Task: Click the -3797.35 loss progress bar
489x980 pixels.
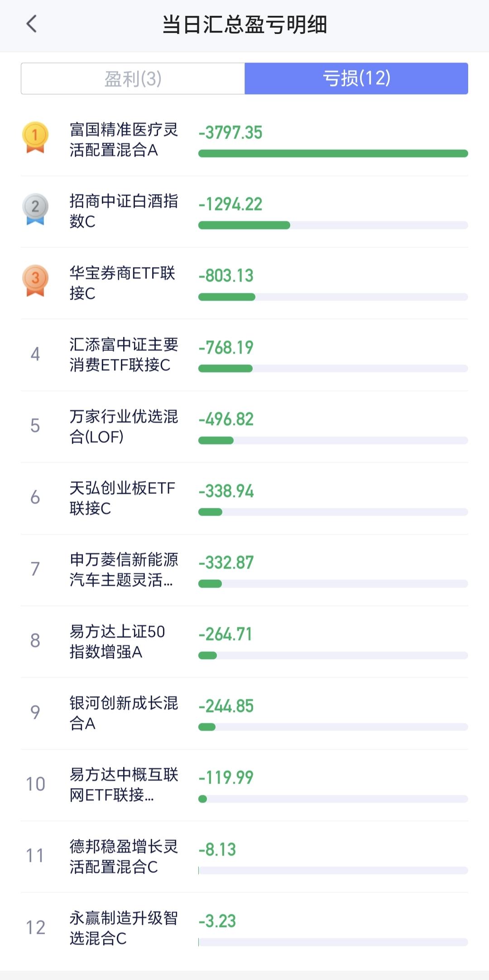Action: point(333,154)
